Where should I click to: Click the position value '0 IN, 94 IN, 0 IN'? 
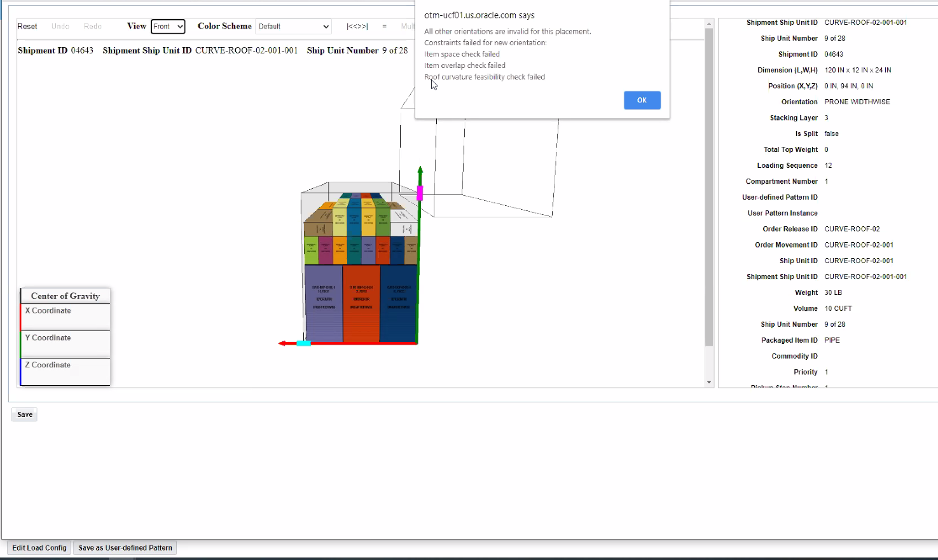tap(849, 86)
